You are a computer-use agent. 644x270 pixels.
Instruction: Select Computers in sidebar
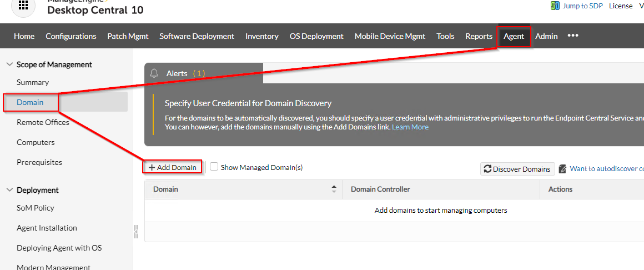pyautogui.click(x=36, y=142)
